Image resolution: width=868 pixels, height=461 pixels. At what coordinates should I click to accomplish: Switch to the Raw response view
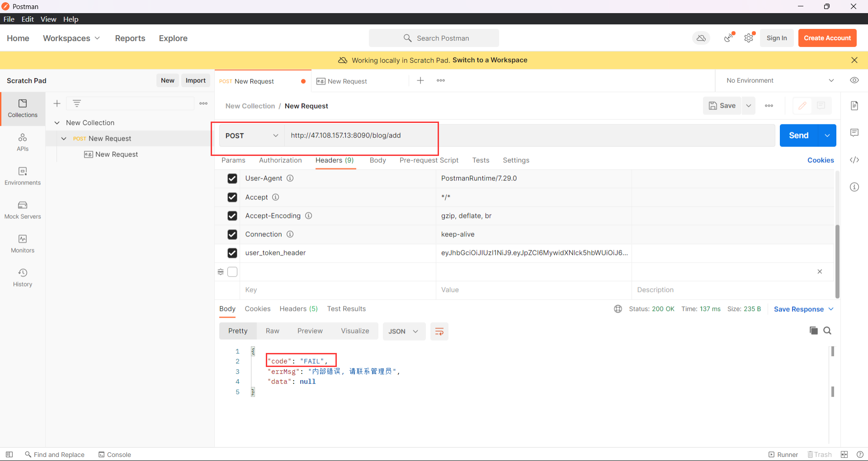(x=273, y=331)
